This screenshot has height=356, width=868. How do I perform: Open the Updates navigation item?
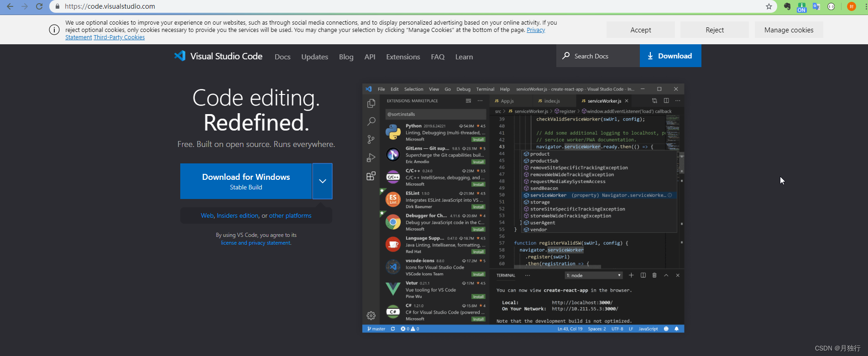click(x=315, y=57)
